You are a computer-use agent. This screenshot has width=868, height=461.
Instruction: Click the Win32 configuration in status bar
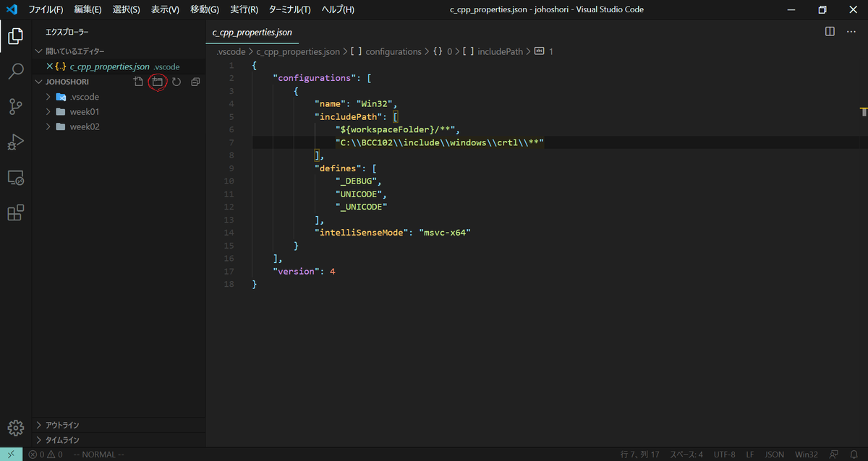tap(807, 454)
